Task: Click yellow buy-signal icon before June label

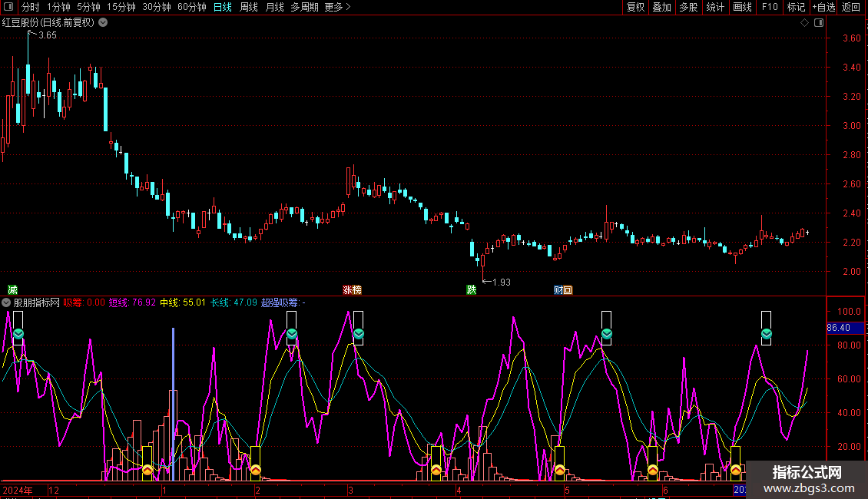Action: coord(653,471)
